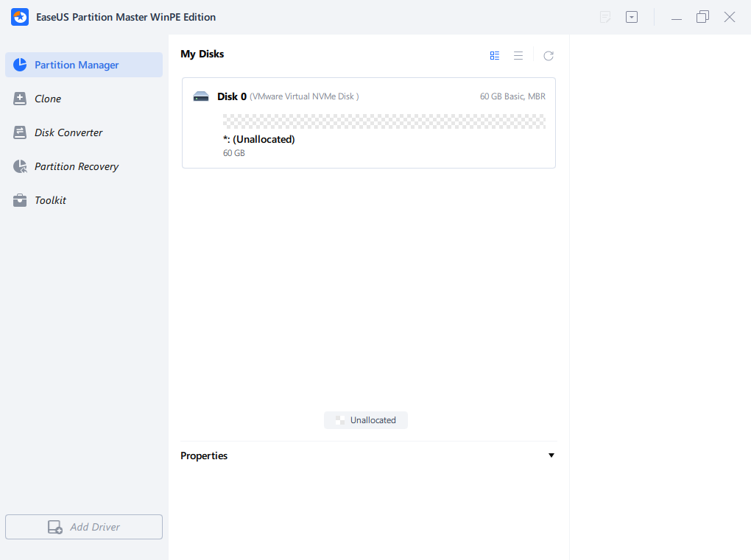Open the Partition Recovery section
This screenshot has height=560, width=751.
tap(77, 166)
